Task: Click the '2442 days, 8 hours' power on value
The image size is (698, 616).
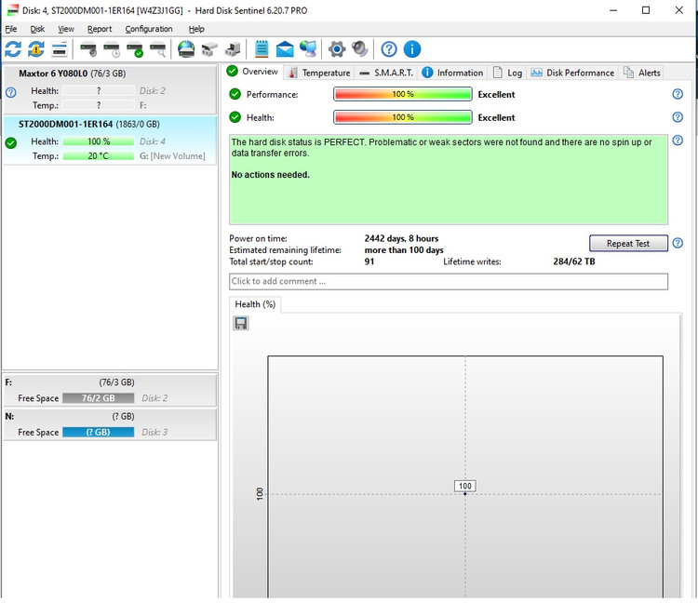Action: pyautogui.click(x=401, y=238)
